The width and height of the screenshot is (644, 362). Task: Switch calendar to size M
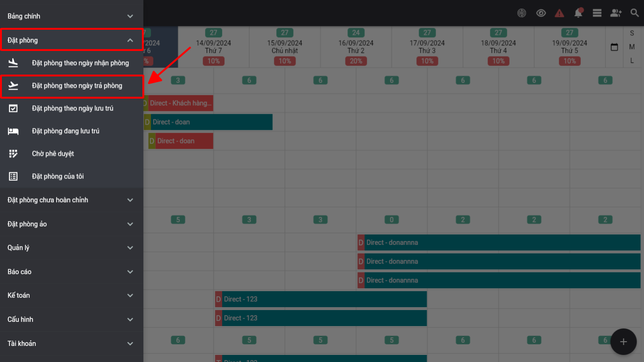point(632,47)
